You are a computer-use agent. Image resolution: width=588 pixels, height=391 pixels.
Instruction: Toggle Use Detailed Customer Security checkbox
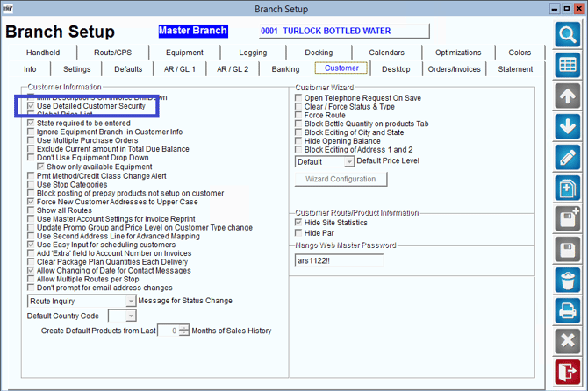pos(31,106)
